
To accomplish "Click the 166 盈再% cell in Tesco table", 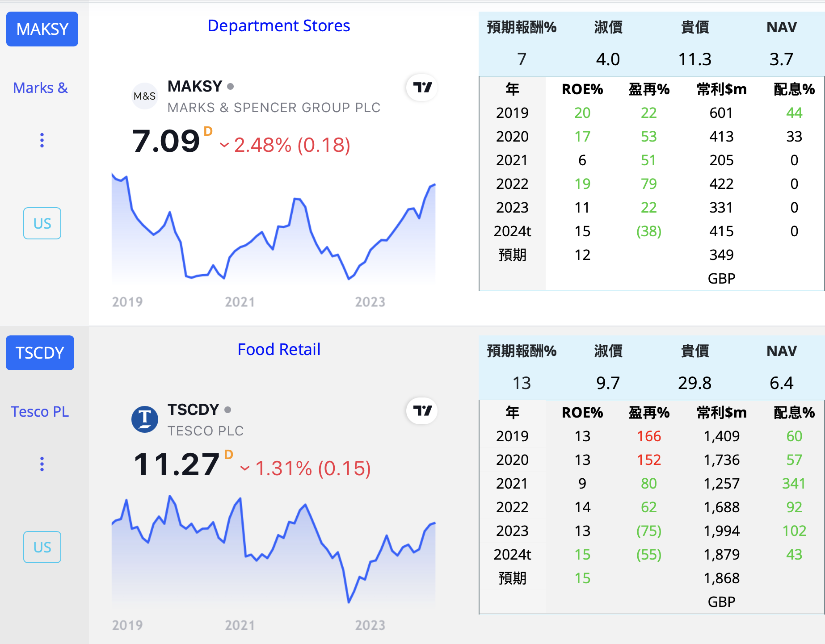I will pyautogui.click(x=648, y=436).
